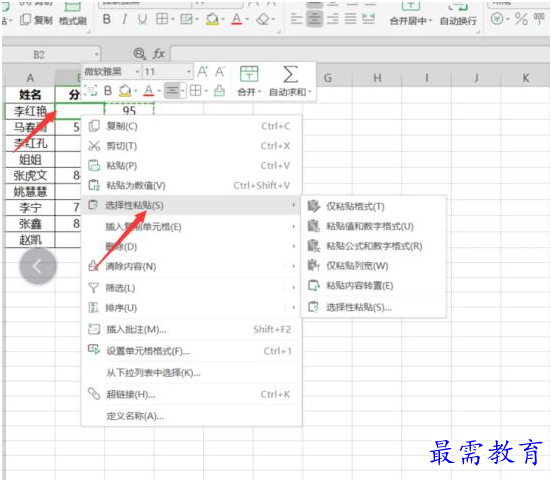551x484 pixels.
Task: Click 选择性粘贴(S)... at the submenu bottom
Action: click(374, 307)
